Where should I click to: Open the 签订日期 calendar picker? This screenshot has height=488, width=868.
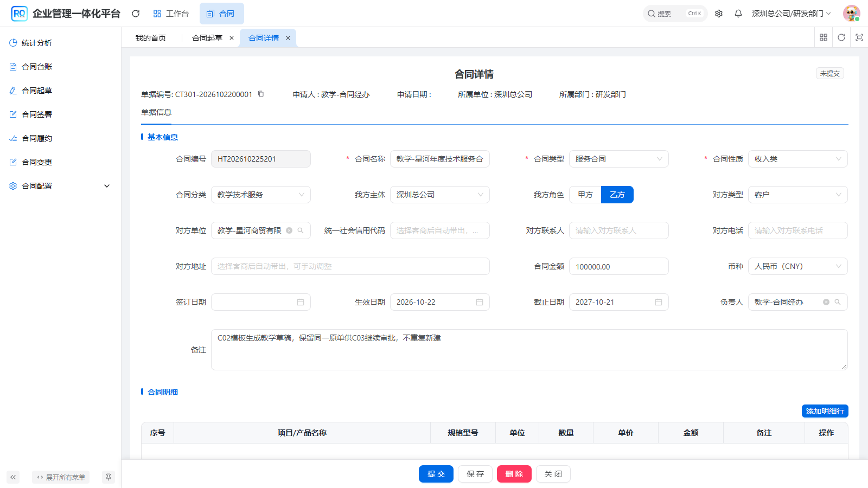pyautogui.click(x=301, y=302)
